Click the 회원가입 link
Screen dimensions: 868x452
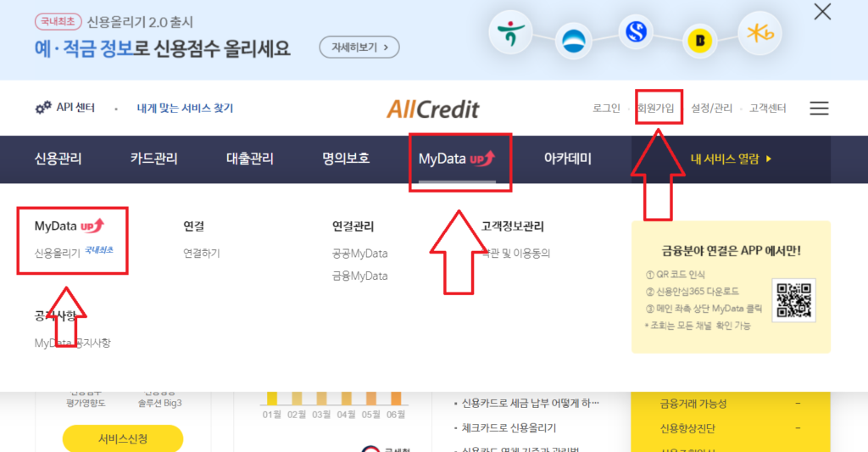pos(656,108)
